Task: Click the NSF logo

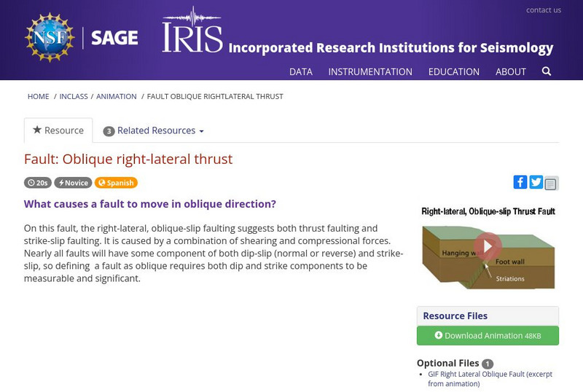Action: 50,37
